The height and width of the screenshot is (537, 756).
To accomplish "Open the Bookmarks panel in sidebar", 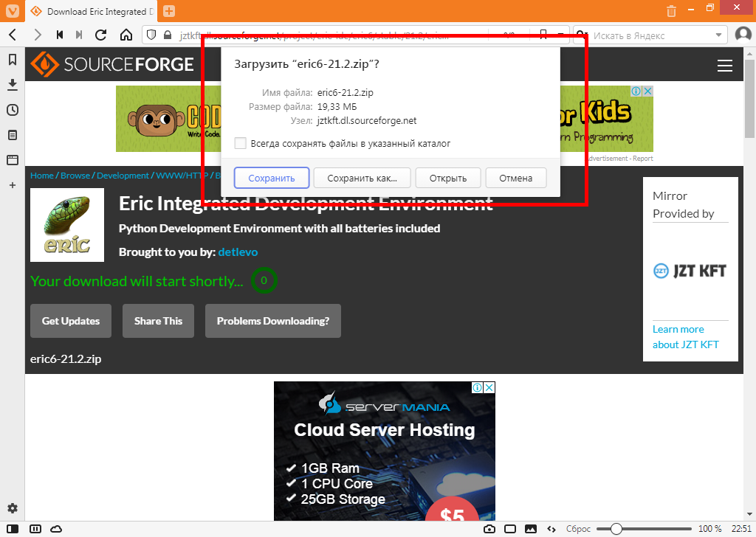I will 13,59.
